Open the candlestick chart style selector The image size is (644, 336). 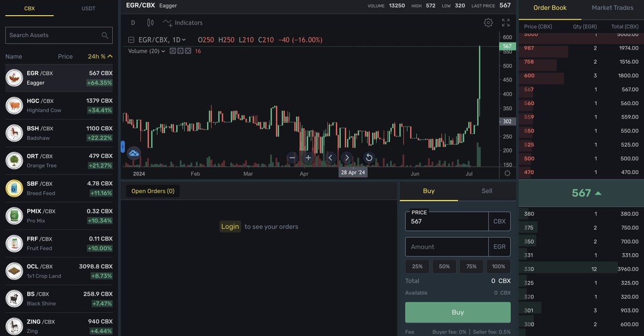[x=150, y=23]
